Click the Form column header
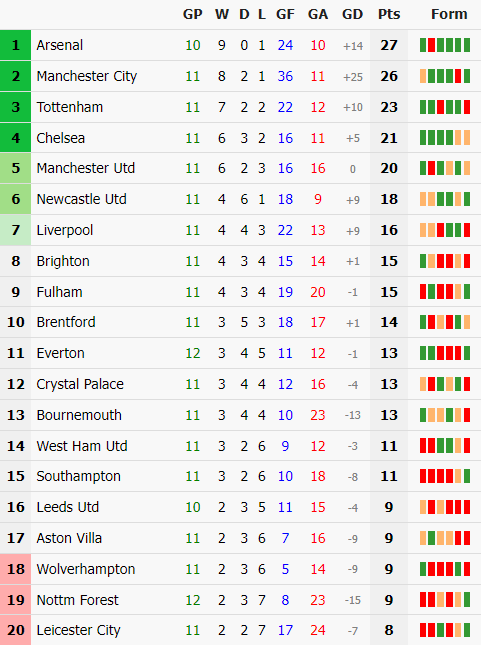The width and height of the screenshot is (481, 645). point(449,14)
